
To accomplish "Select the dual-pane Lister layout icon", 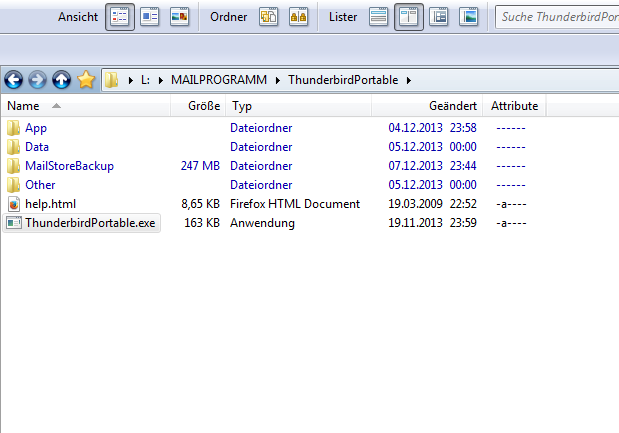I will (409, 17).
